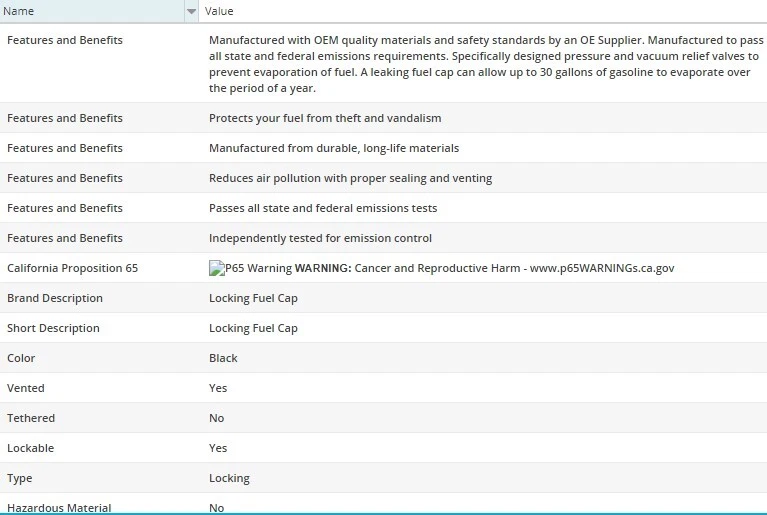This screenshot has width=767, height=515.
Task: Open the Name column dropdown arrow
Action: [x=191, y=11]
